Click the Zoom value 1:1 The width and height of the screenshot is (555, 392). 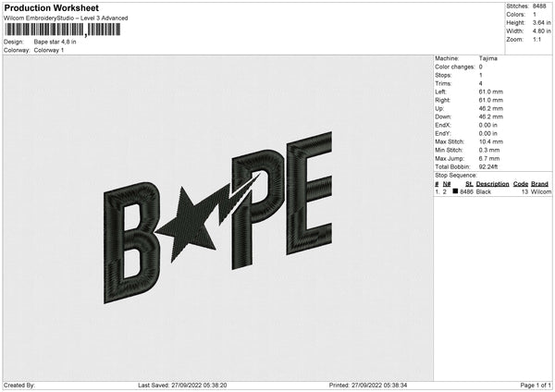tap(536, 39)
